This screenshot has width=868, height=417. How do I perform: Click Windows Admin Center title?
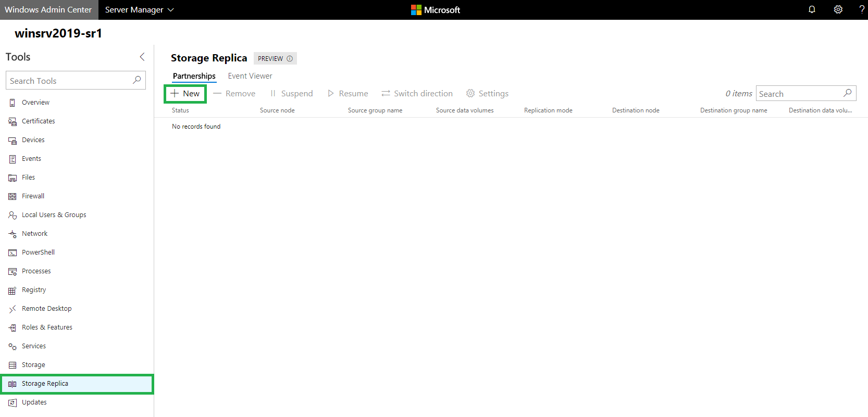pos(48,10)
